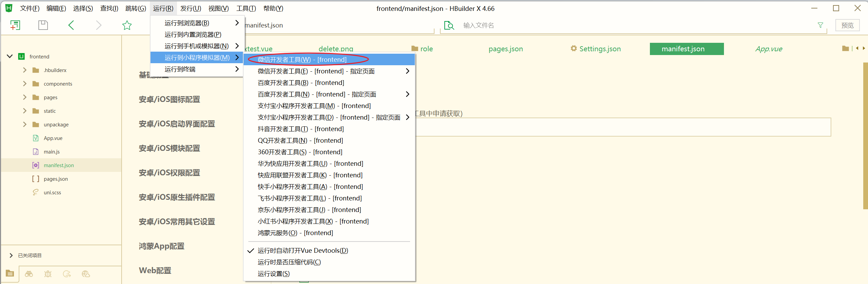
Task: Open 运行到浏览器 submenu
Action: [197, 23]
